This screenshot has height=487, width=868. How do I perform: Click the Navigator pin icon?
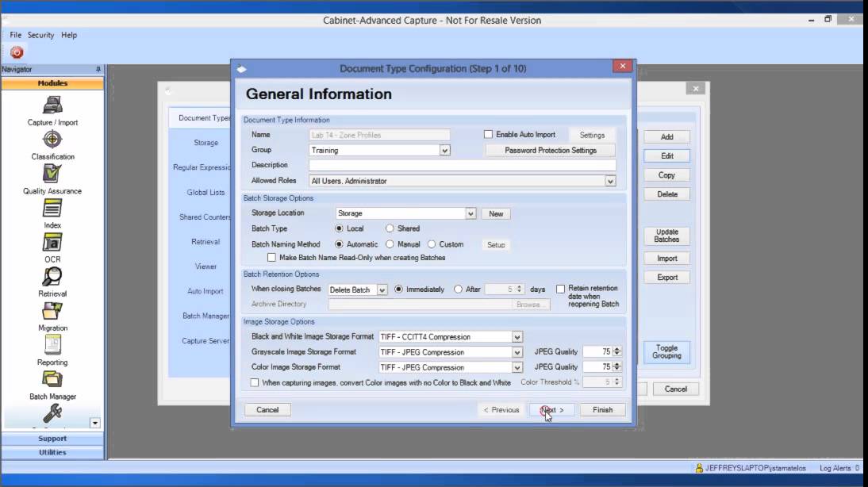pos(98,69)
